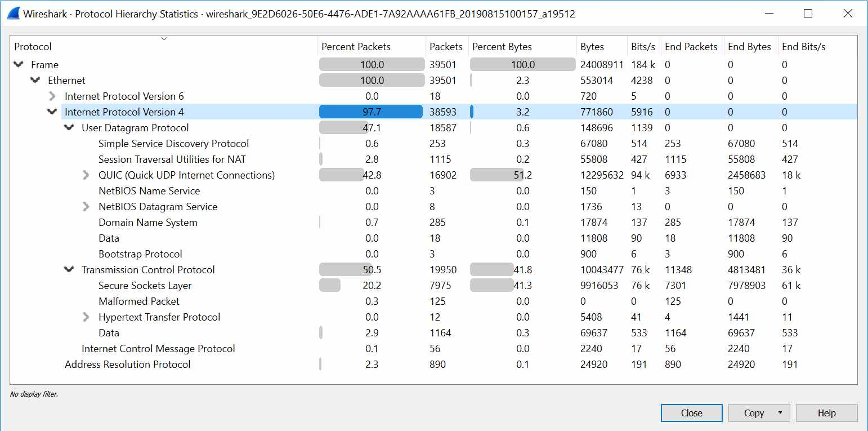Collapse the Internet Protocol Version 4 node
868x431 pixels.
pyautogui.click(x=52, y=112)
